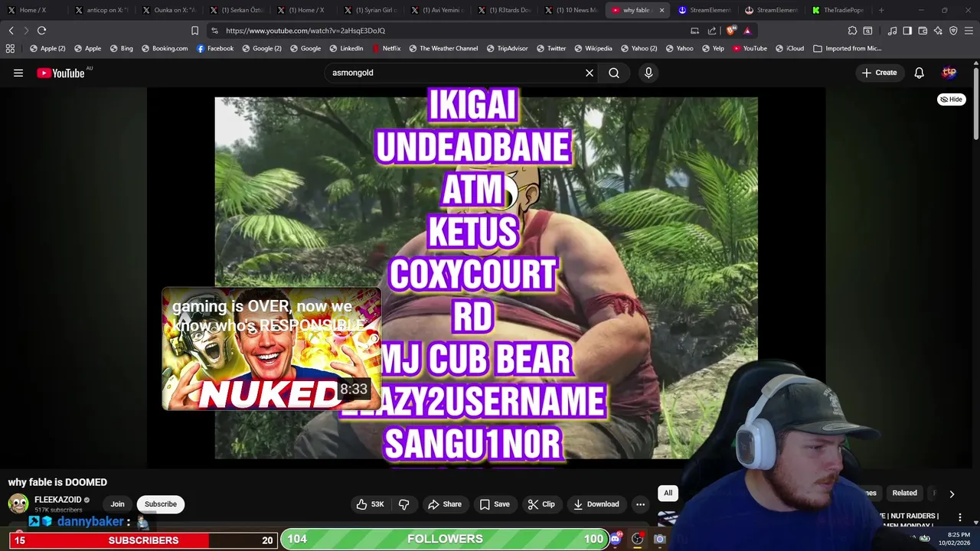Open the account avatar menu
The image size is (980, 551).
pyautogui.click(x=949, y=73)
